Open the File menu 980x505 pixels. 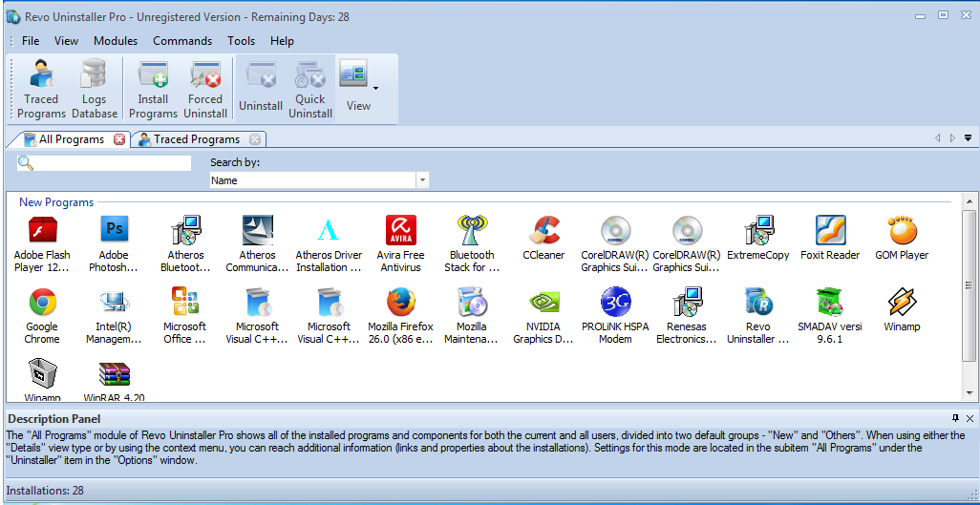pyautogui.click(x=30, y=41)
